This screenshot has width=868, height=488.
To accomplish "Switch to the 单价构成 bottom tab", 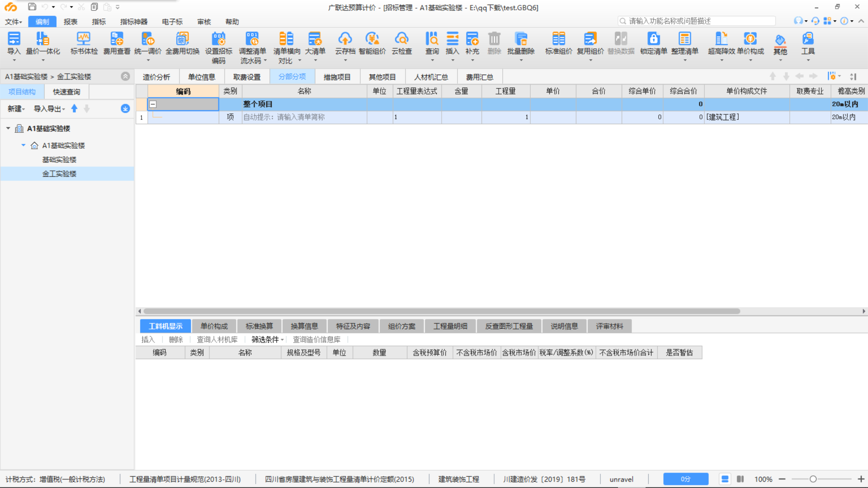I will point(214,326).
